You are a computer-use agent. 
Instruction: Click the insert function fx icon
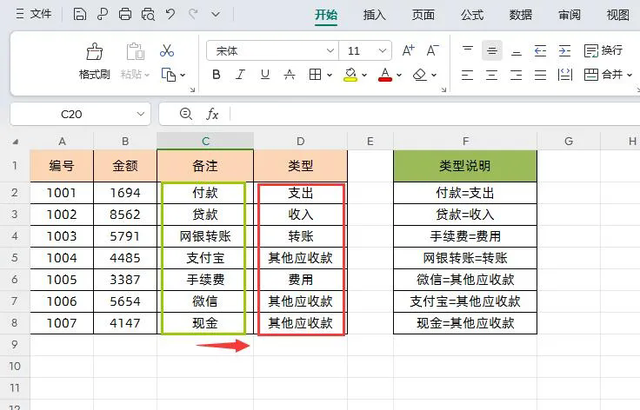pyautogui.click(x=212, y=114)
